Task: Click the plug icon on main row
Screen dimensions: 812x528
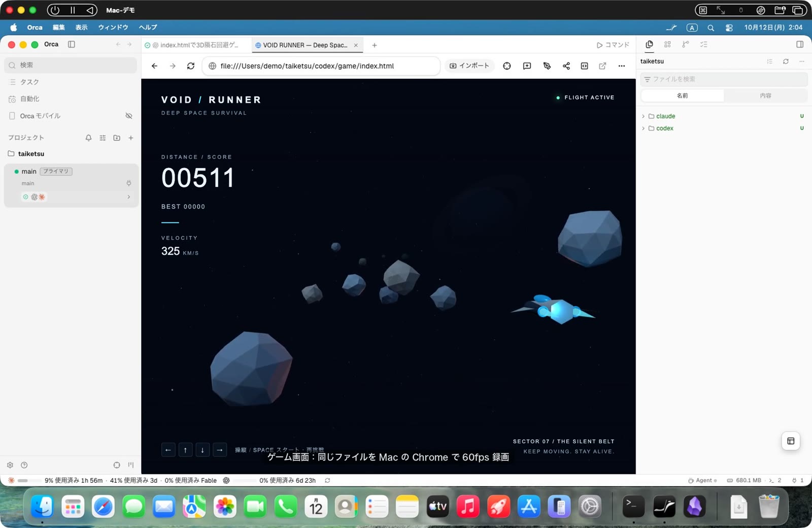Action: [129, 183]
